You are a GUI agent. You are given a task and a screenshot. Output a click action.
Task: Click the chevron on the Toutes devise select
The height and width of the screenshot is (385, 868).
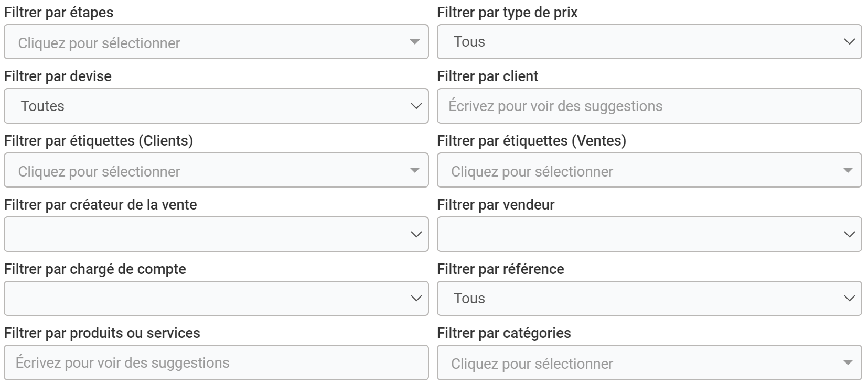point(416,106)
